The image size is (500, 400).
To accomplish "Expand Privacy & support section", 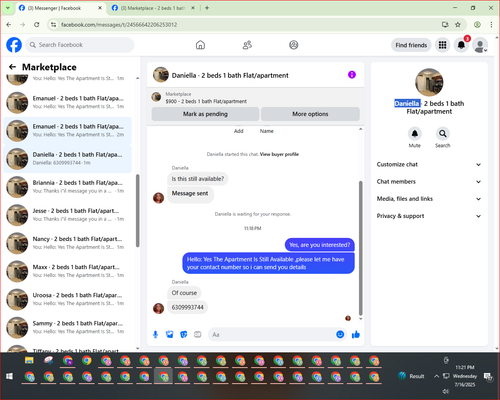I will click(429, 216).
